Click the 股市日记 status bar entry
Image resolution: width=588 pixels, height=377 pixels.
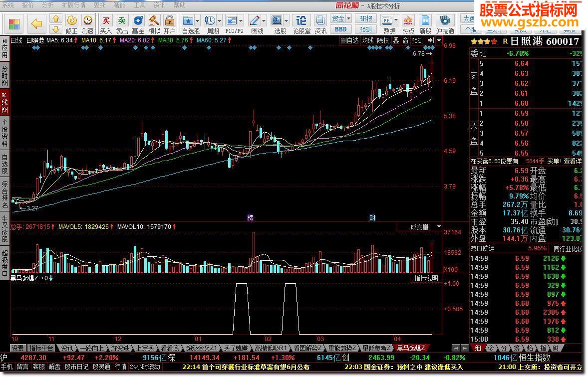[76, 367]
